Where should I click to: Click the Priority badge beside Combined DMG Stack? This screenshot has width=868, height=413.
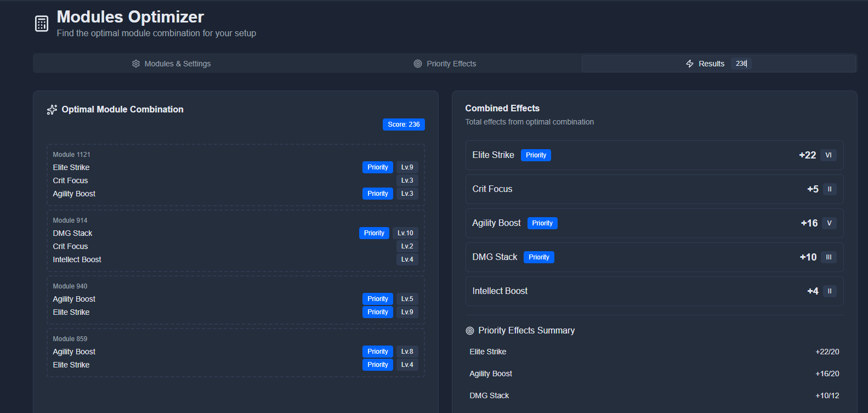pos(539,257)
